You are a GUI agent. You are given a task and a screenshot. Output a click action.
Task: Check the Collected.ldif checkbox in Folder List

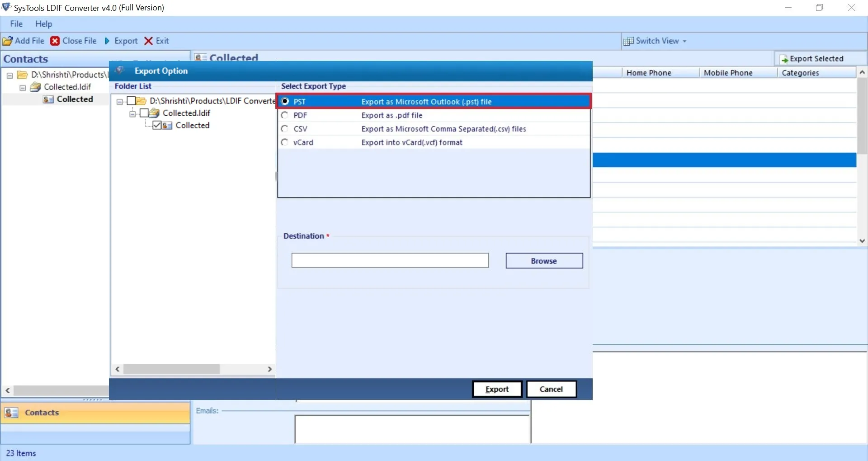tap(144, 113)
